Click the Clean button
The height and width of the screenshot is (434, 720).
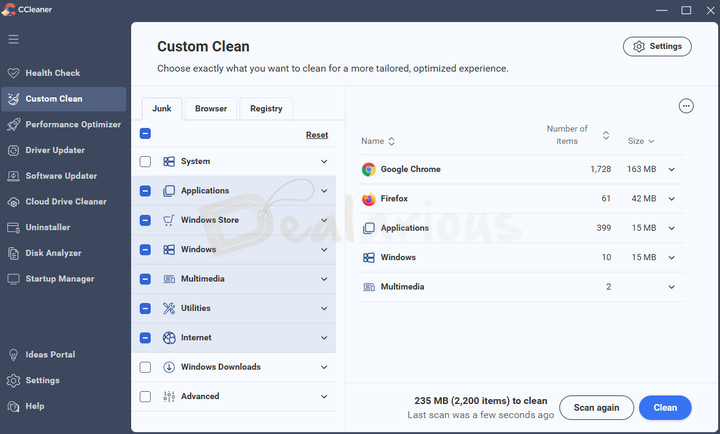click(665, 407)
